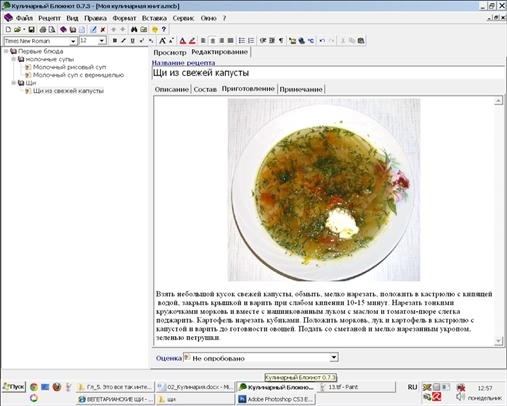
Task: Switch to the Состав tab
Action: tap(205, 89)
